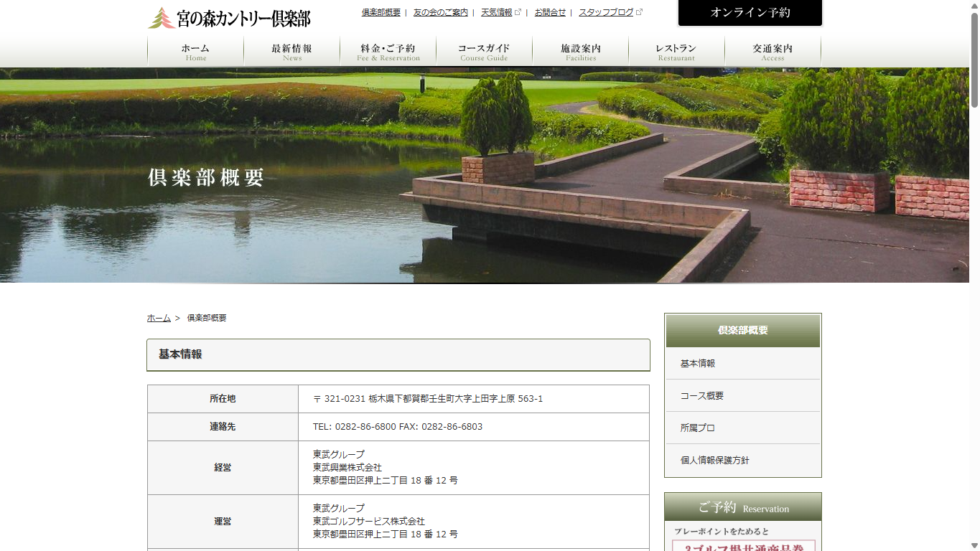The width and height of the screenshot is (980, 551).
Task: Click 東武ゴルフサービス株式会社 text
Action: click(x=369, y=522)
